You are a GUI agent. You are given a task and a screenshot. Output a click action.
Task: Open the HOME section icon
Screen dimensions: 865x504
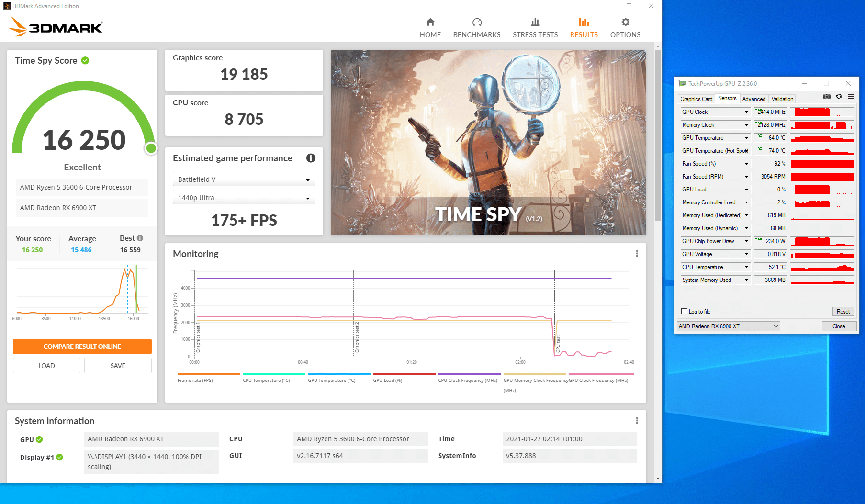(x=430, y=22)
